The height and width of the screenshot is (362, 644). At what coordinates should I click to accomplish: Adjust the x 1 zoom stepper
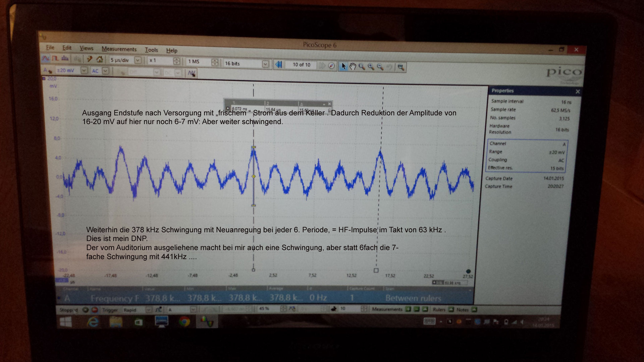176,61
